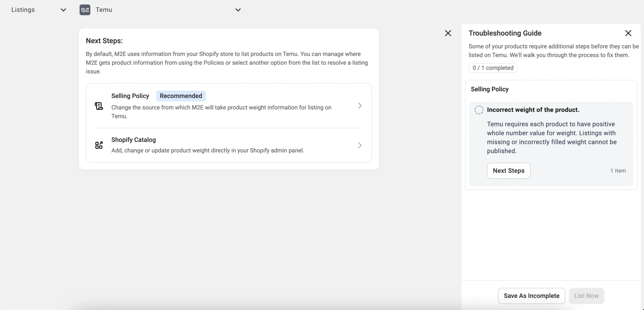Close the Next Steps panel
The height and width of the screenshot is (310, 644).
point(448,33)
